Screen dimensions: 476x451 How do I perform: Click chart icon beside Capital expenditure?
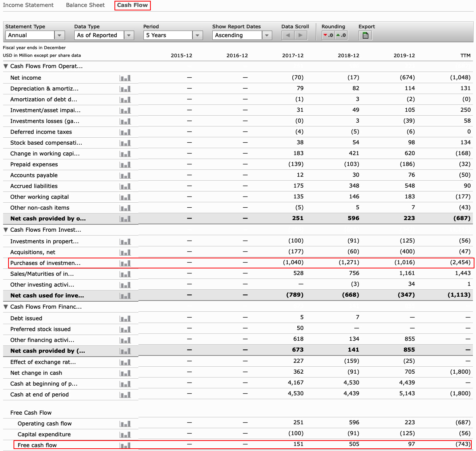[125, 435]
